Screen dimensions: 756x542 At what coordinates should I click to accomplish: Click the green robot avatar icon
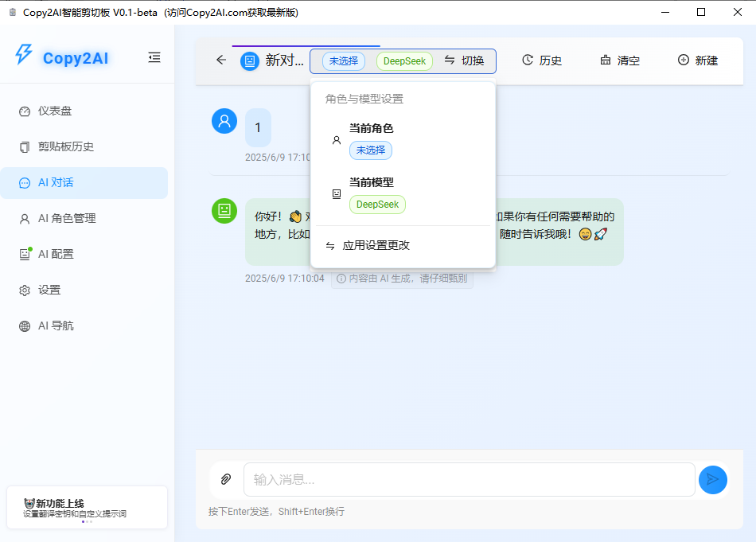tap(224, 211)
